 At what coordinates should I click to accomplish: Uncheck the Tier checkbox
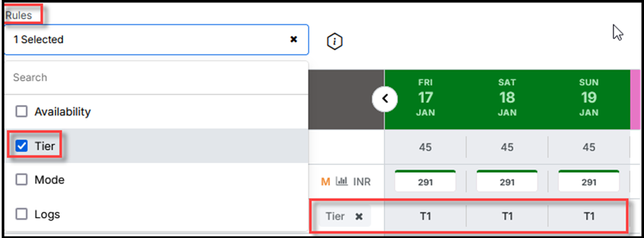(x=22, y=146)
